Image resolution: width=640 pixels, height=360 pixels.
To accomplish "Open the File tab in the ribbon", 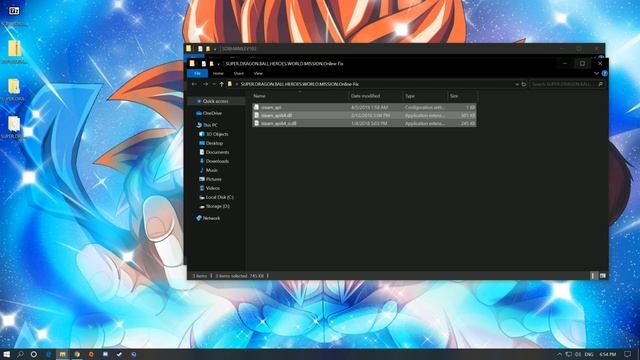I will coord(197,73).
